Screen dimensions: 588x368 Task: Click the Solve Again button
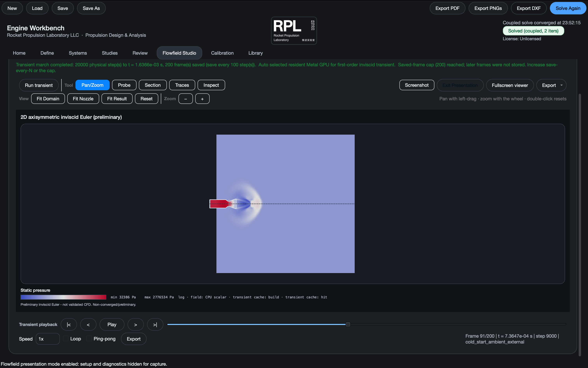tap(568, 8)
